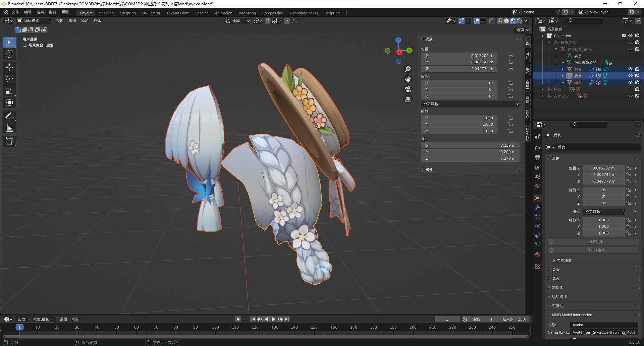Toggle X-ray view button

pos(491,21)
